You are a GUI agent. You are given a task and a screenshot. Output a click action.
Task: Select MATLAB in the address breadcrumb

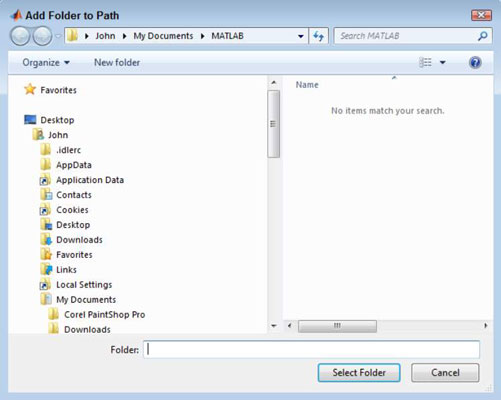(x=227, y=36)
